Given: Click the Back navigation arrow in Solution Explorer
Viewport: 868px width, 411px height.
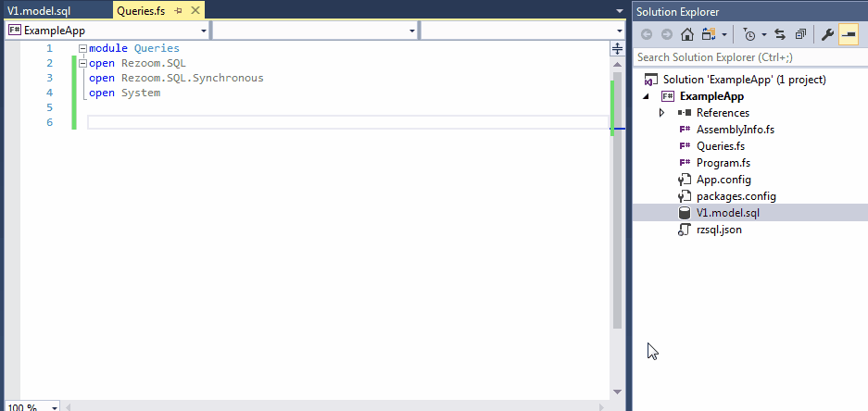Looking at the screenshot, I should (x=646, y=35).
